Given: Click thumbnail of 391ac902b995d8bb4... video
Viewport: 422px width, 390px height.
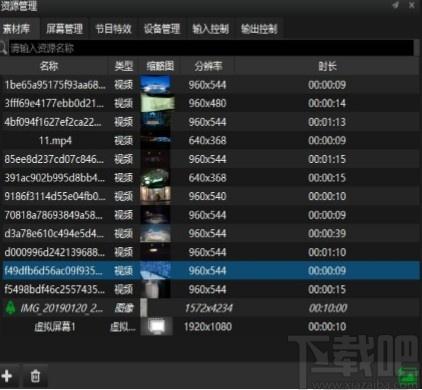Looking at the screenshot, I should pyautogui.click(x=156, y=178).
